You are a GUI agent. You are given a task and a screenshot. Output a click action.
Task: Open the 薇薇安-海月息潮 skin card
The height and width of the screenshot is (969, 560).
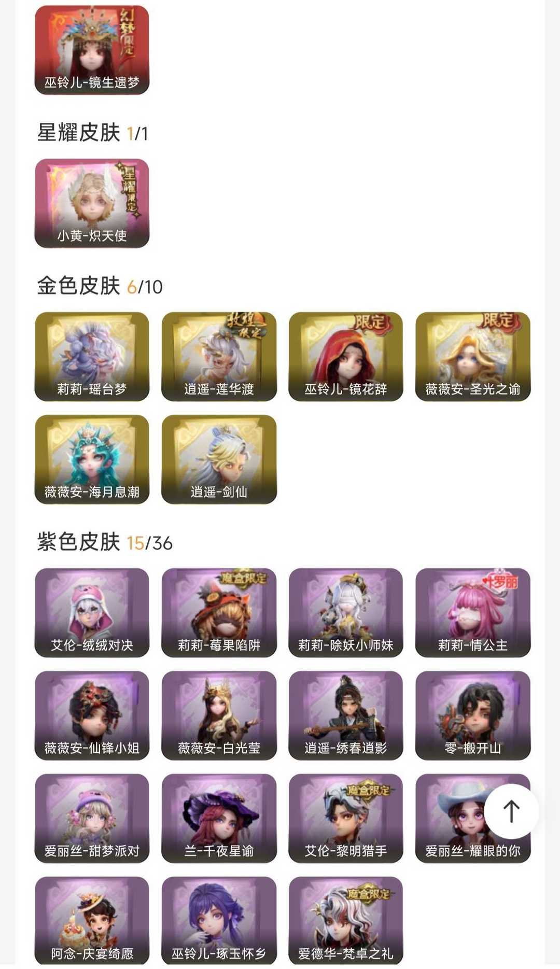point(92,459)
